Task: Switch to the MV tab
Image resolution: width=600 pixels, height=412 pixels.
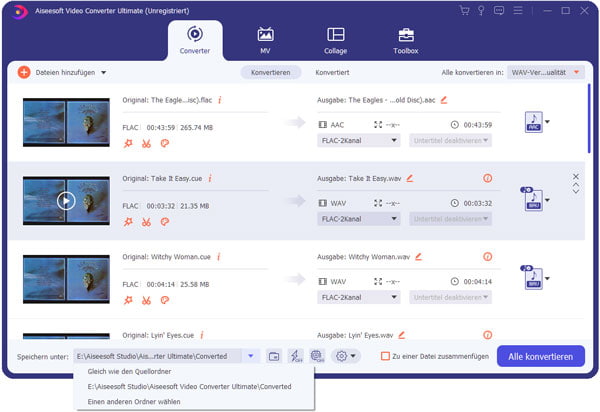Action: tap(265, 40)
